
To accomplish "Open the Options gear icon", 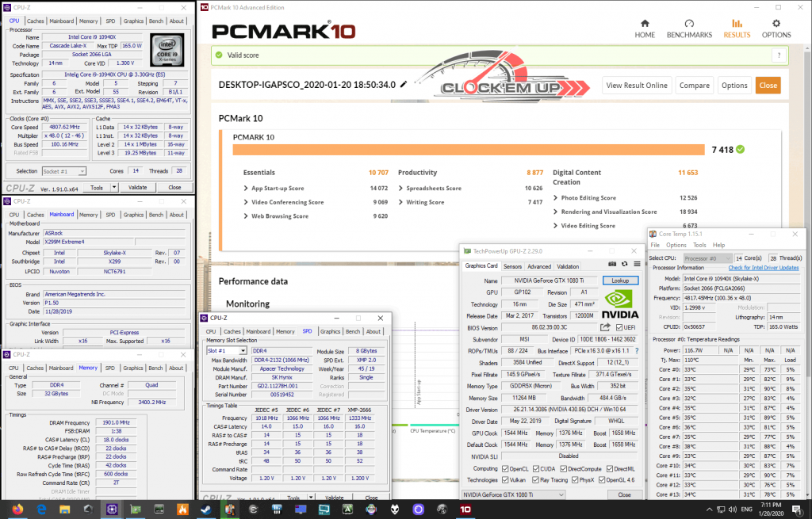I will [776, 23].
